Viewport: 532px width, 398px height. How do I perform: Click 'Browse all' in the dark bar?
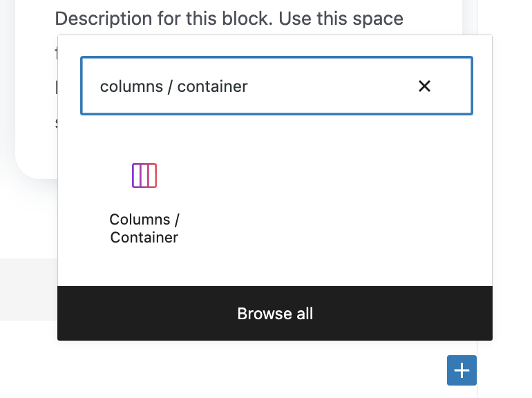click(x=275, y=314)
